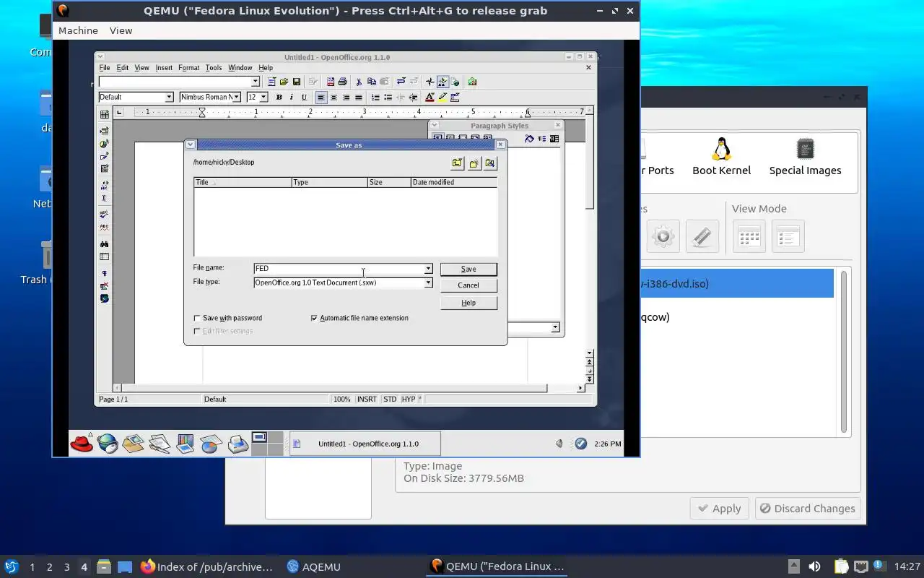The width and height of the screenshot is (924, 578).
Task: Open the email client panel icon
Action: [133, 444]
